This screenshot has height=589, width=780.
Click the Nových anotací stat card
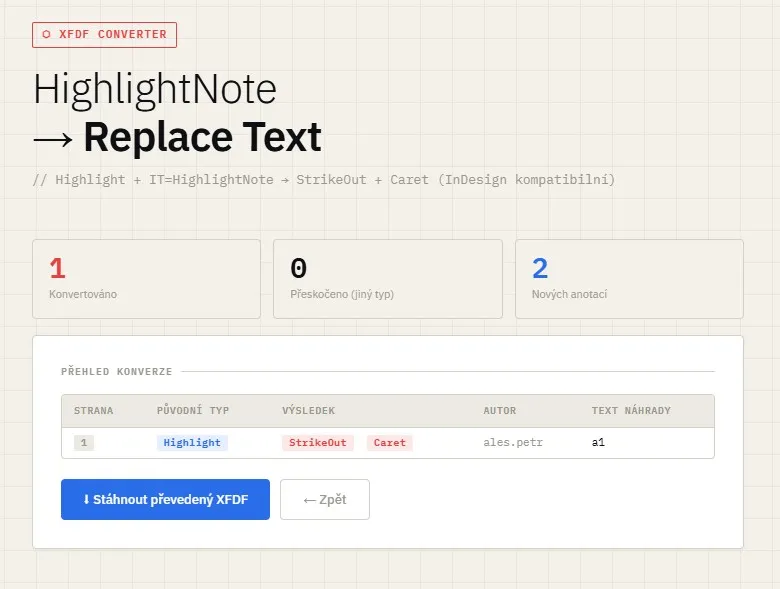(x=629, y=279)
